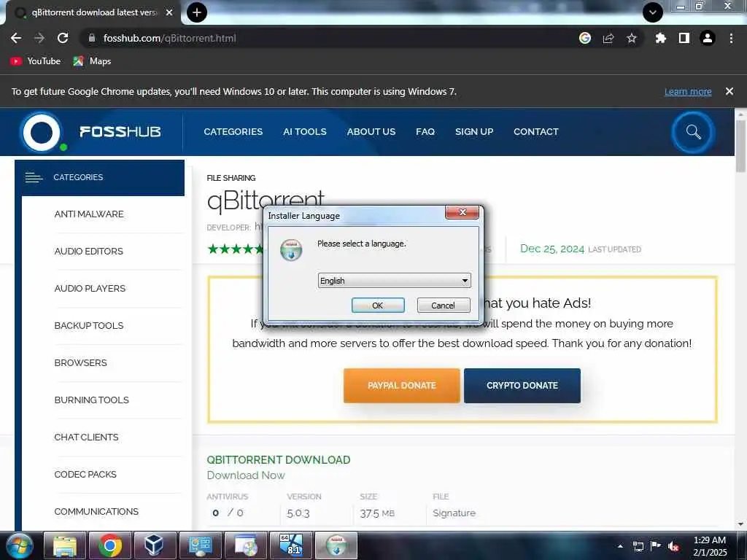The width and height of the screenshot is (747, 560).
Task: Open AI TOOLS menu item
Action: [x=305, y=132]
